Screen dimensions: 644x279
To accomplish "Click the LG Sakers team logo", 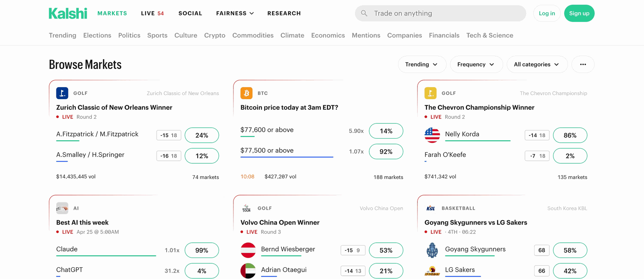I will tap(432, 271).
